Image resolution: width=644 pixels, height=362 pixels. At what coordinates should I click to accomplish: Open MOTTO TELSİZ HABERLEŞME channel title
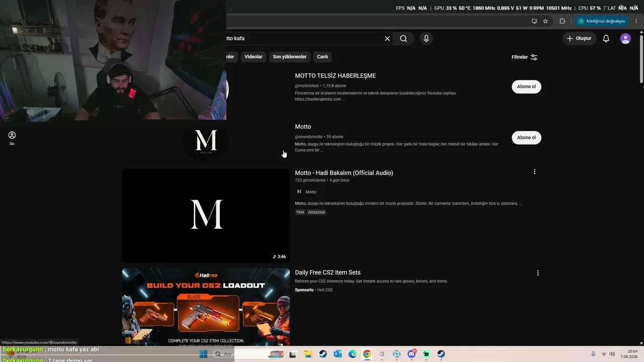point(335,75)
